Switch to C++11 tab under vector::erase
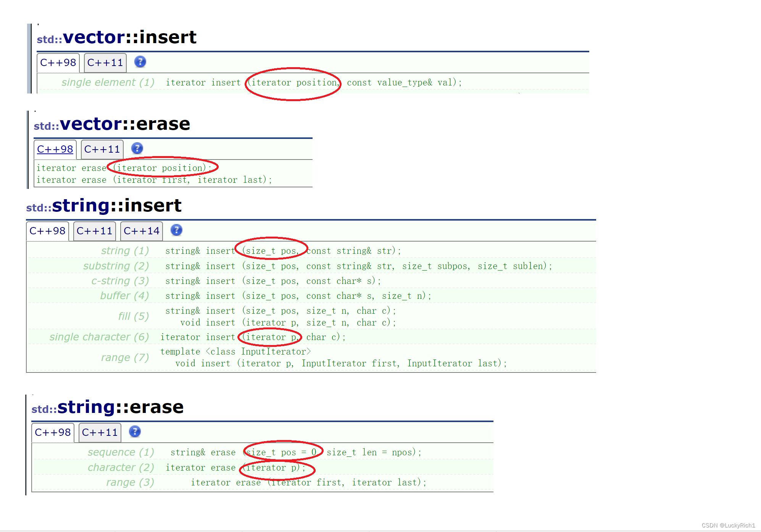The width and height of the screenshot is (761, 532). click(102, 150)
